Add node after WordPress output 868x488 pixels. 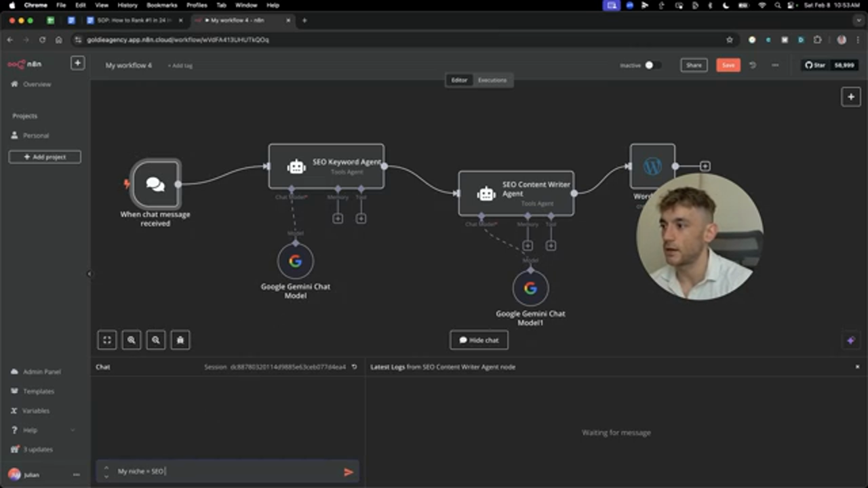(x=705, y=166)
